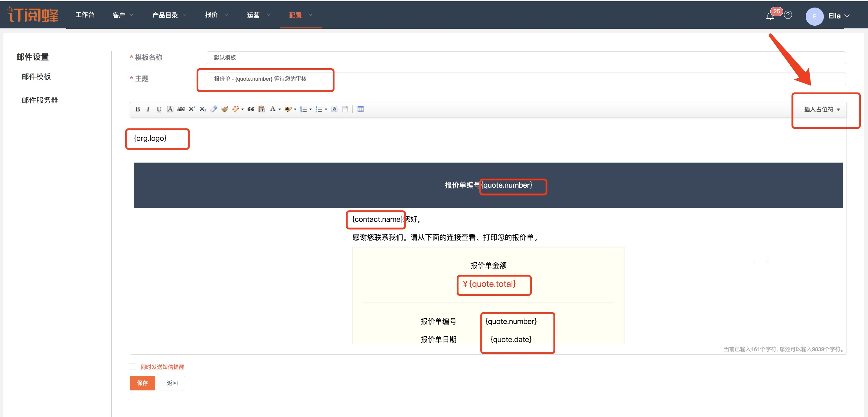The image size is (868, 417).
Task: Insert blockquote with quotation icon
Action: click(250, 109)
